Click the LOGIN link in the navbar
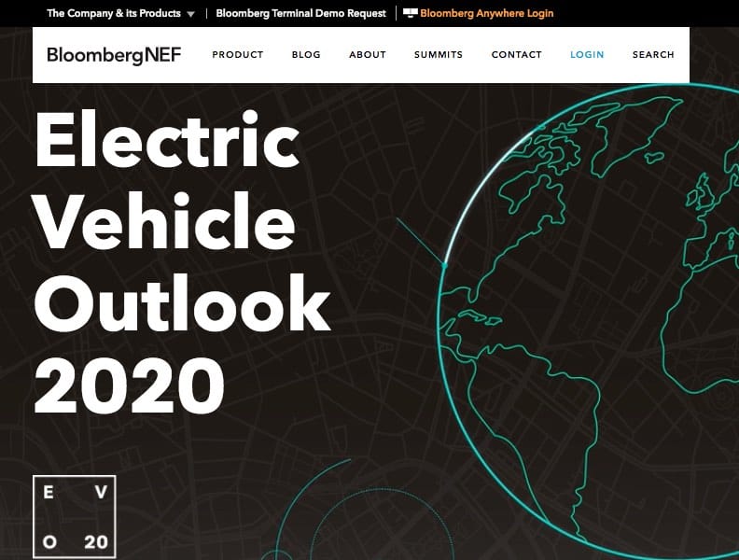The width and height of the screenshot is (739, 560). (587, 54)
